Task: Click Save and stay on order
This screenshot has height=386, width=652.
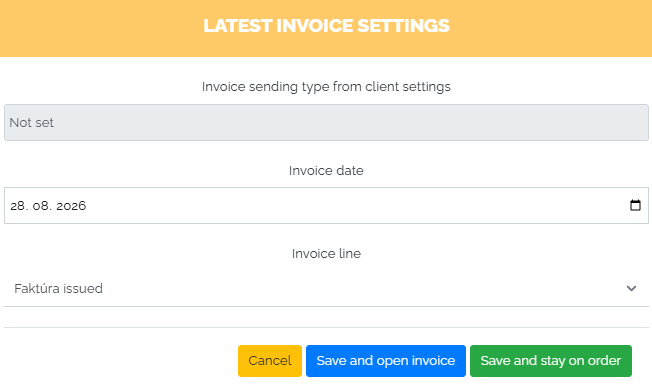Action: coord(551,361)
